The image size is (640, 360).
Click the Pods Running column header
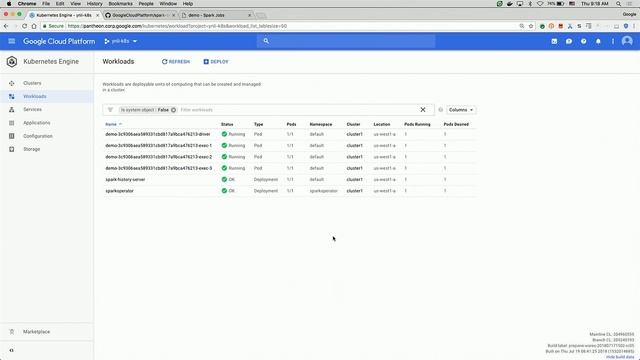pos(417,124)
